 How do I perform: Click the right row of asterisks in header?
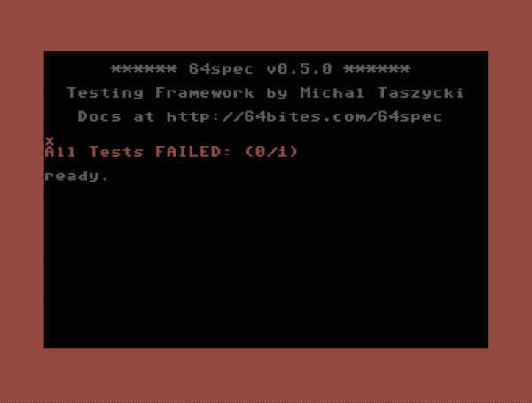[x=377, y=69]
